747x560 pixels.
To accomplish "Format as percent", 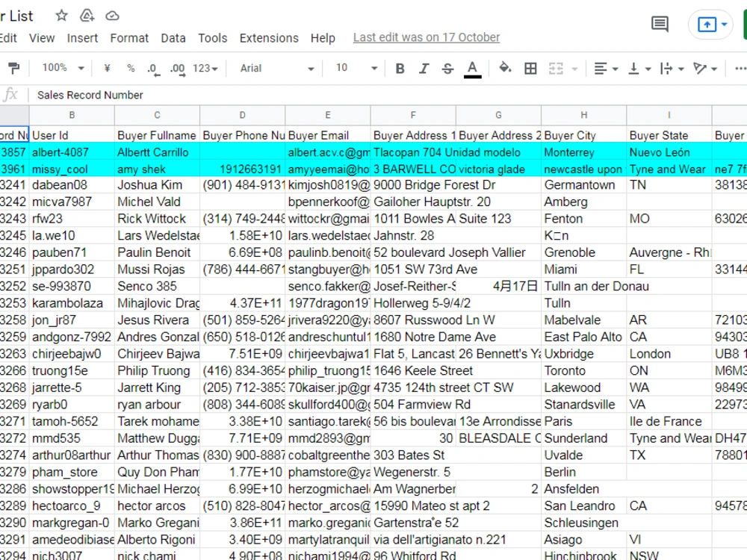I will (131, 69).
